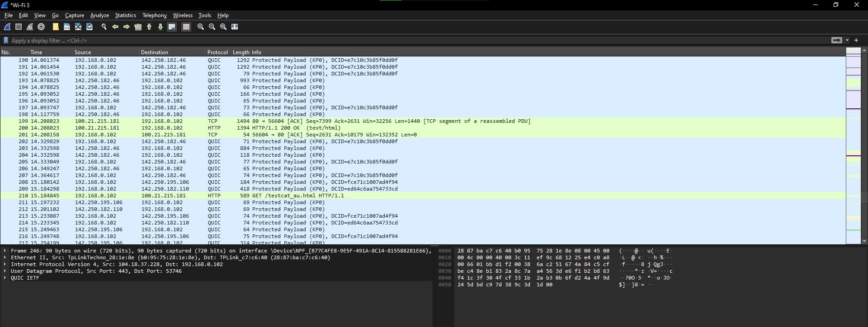
Task: Save this capture file
Action: (67, 27)
